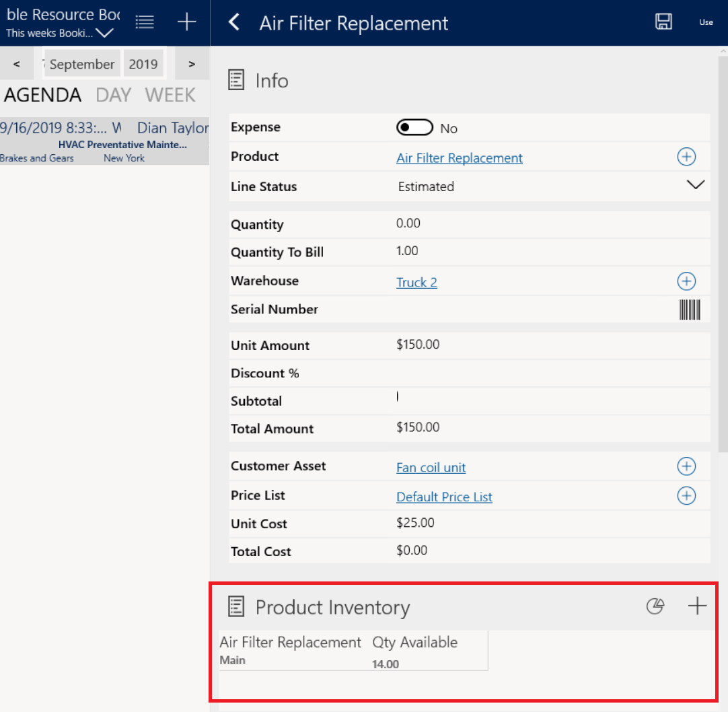Add new booking with plus icon
The height and width of the screenshot is (712, 728).
pos(186,22)
